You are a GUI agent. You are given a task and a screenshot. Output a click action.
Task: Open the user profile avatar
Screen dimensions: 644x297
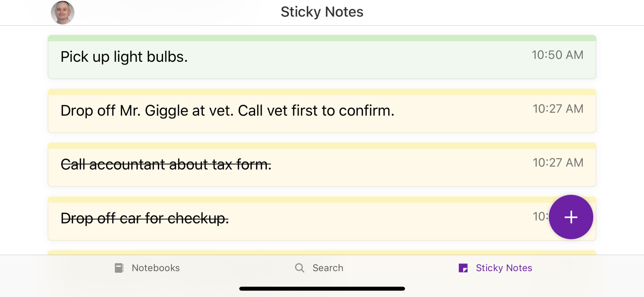click(x=62, y=12)
